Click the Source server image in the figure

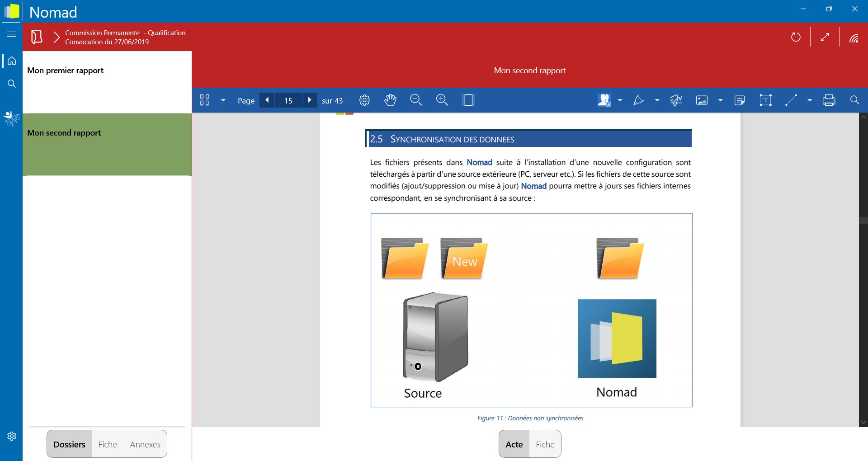pyautogui.click(x=435, y=337)
